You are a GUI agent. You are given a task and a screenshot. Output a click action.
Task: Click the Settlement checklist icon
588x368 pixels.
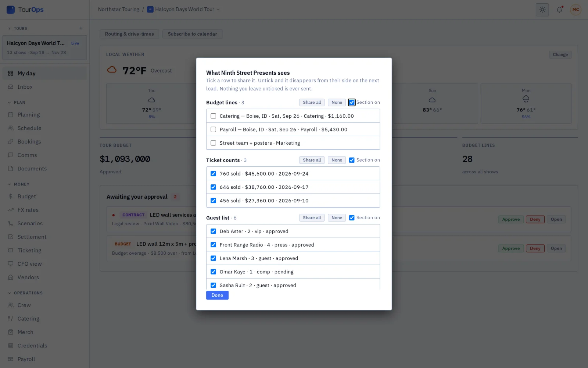click(11, 237)
